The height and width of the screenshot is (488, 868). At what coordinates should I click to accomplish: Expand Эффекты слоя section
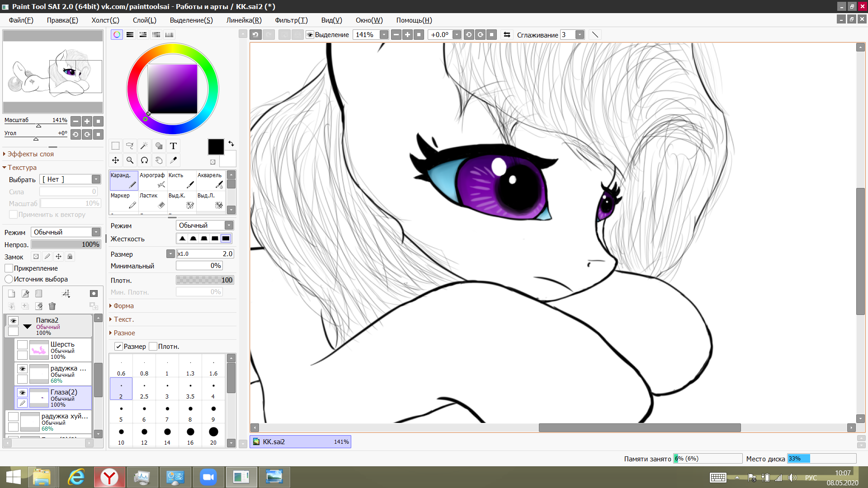coord(30,154)
